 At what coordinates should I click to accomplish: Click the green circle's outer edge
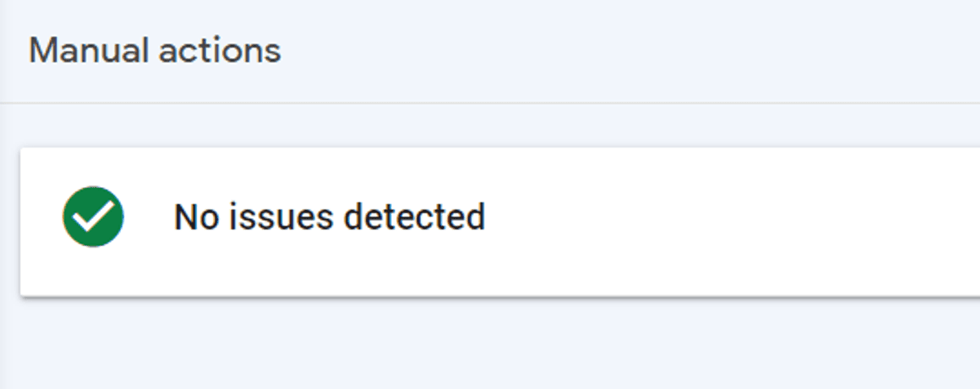[65, 217]
